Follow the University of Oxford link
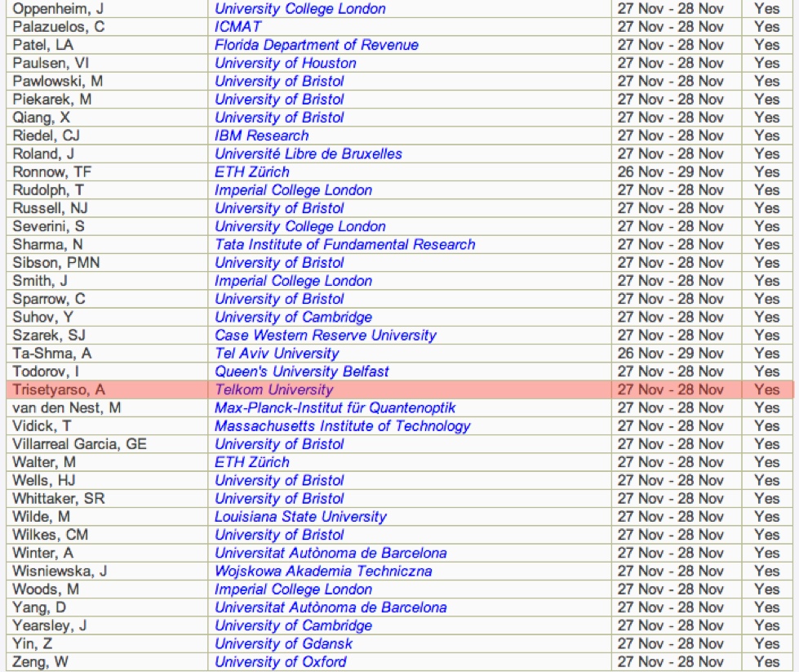The height and width of the screenshot is (672, 799). pos(280,661)
